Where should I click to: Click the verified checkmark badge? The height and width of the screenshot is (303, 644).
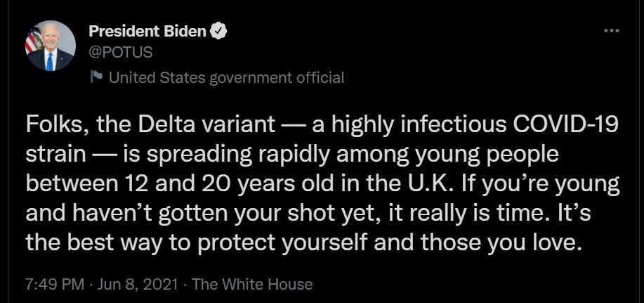(218, 31)
